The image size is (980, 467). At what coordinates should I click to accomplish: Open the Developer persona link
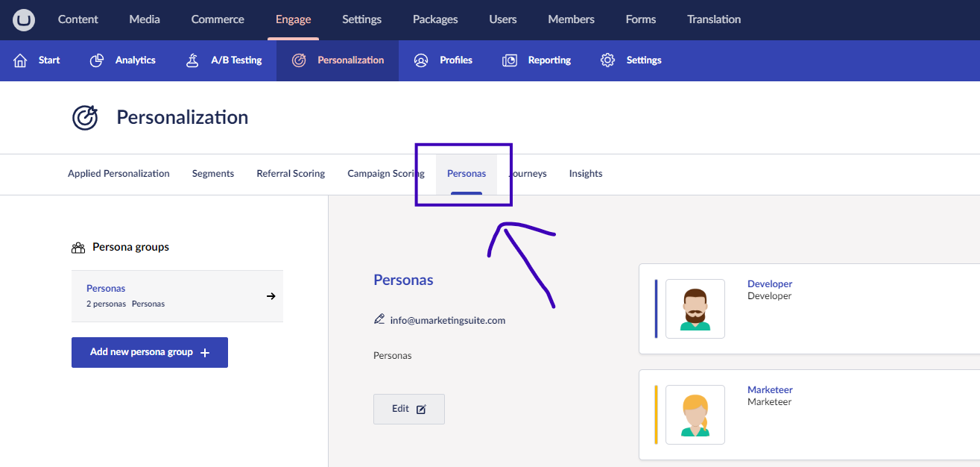pos(769,283)
